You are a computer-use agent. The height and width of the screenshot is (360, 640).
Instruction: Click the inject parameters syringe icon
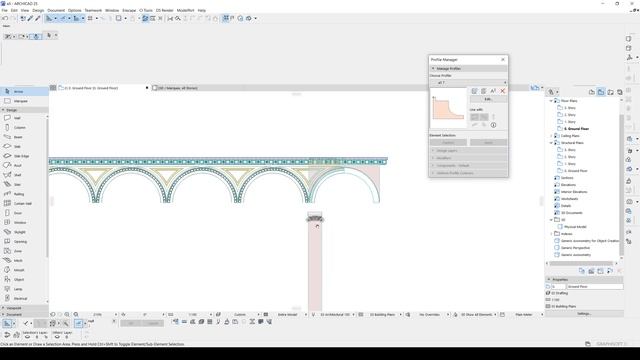pos(38,18)
